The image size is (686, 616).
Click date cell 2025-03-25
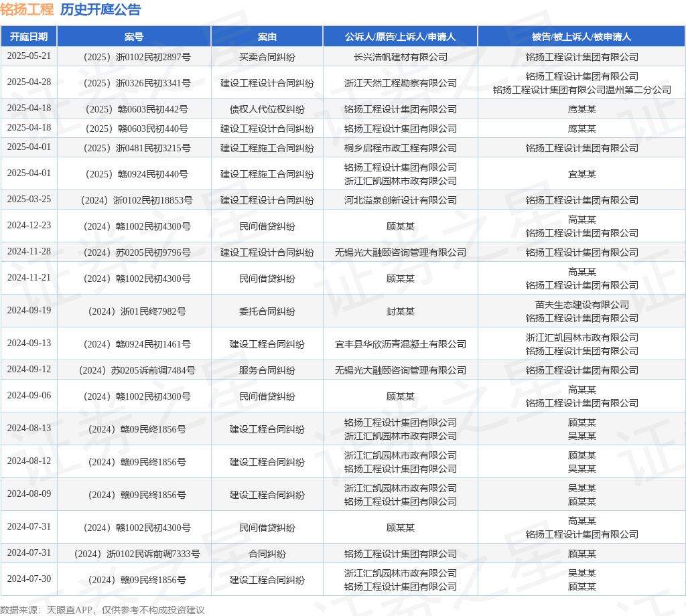pyautogui.click(x=29, y=200)
